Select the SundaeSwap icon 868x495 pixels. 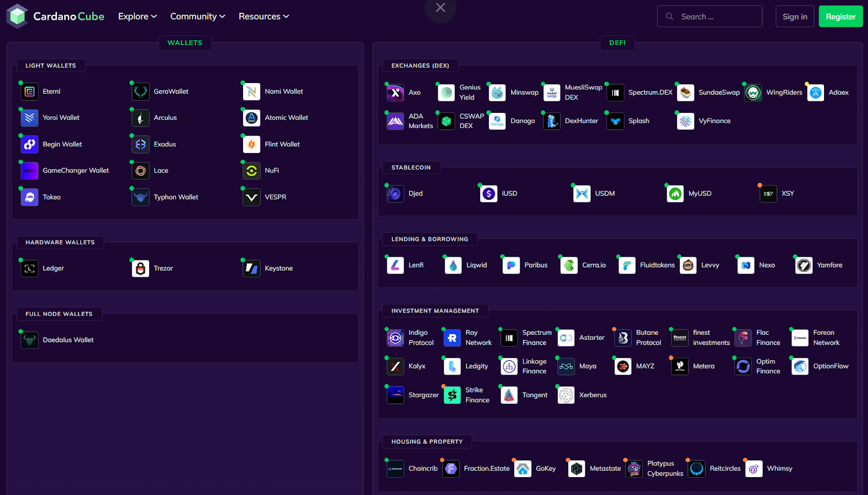(x=686, y=93)
